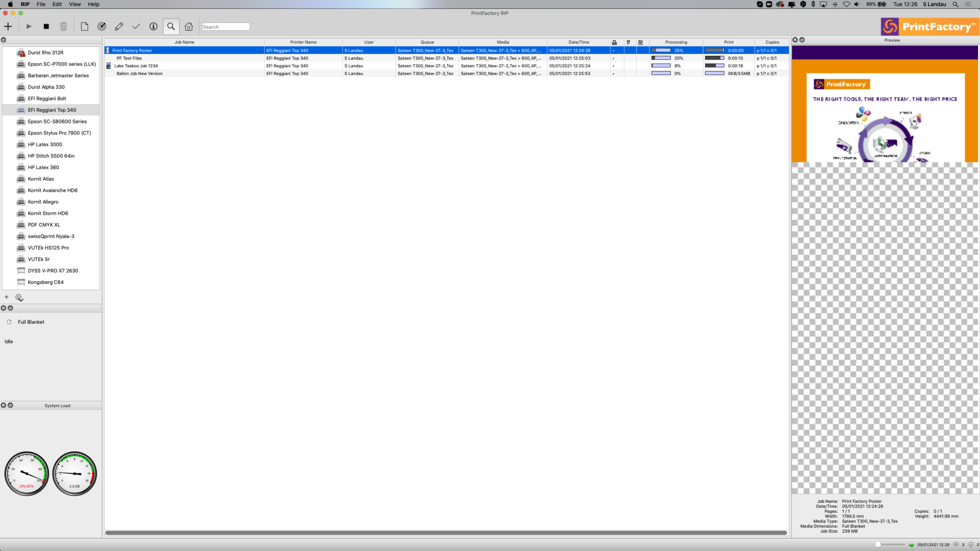Viewport: 980px width, 551px height.
Task: Click the checkmark approve icon
Action: click(x=136, y=26)
